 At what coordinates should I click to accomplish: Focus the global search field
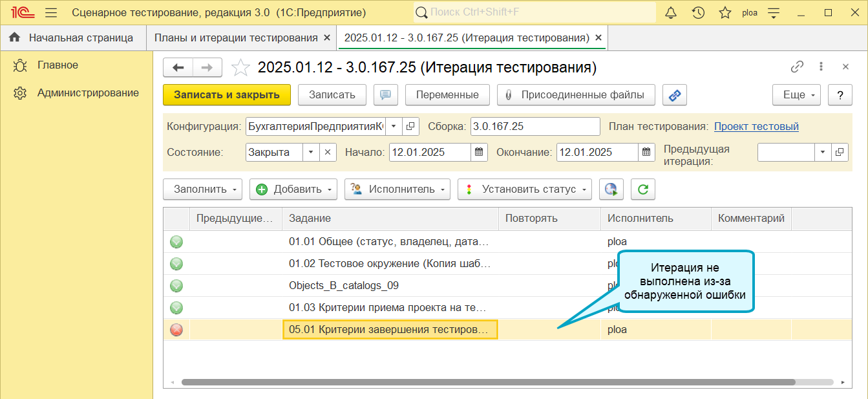(535, 12)
